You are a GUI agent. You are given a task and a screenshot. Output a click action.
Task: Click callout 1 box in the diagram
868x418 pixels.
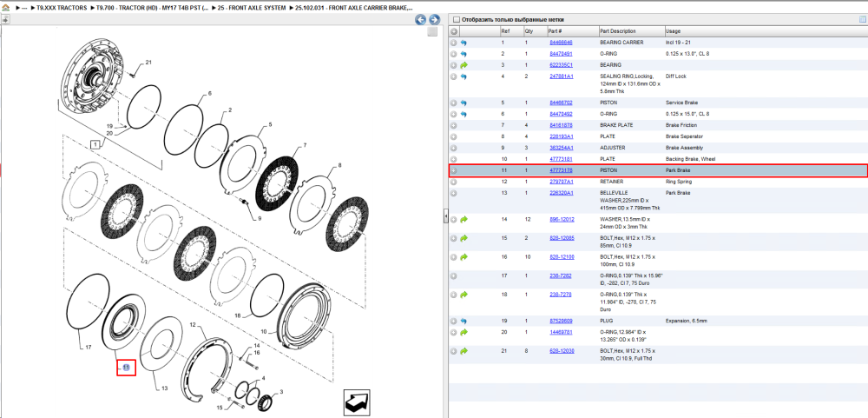point(95,145)
